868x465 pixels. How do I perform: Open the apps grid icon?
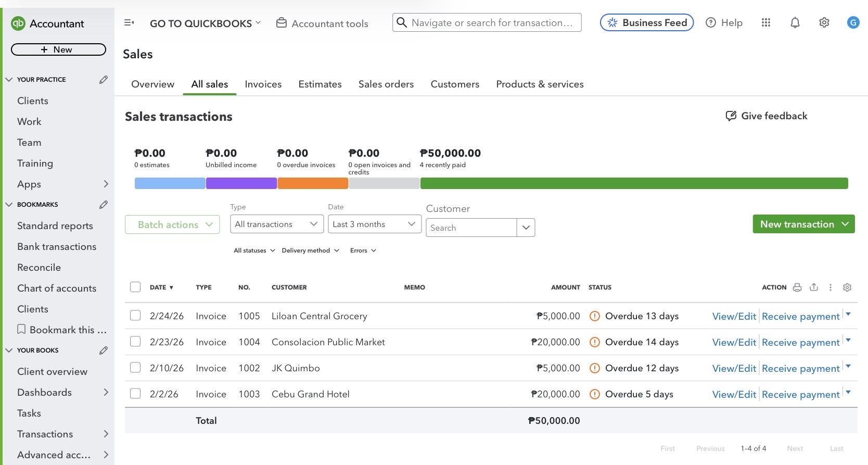pos(766,23)
